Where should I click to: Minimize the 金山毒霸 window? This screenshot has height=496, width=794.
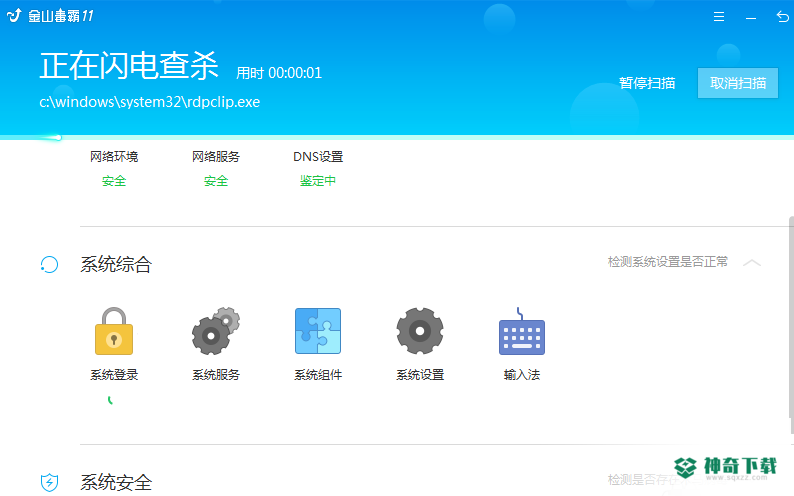(x=751, y=18)
